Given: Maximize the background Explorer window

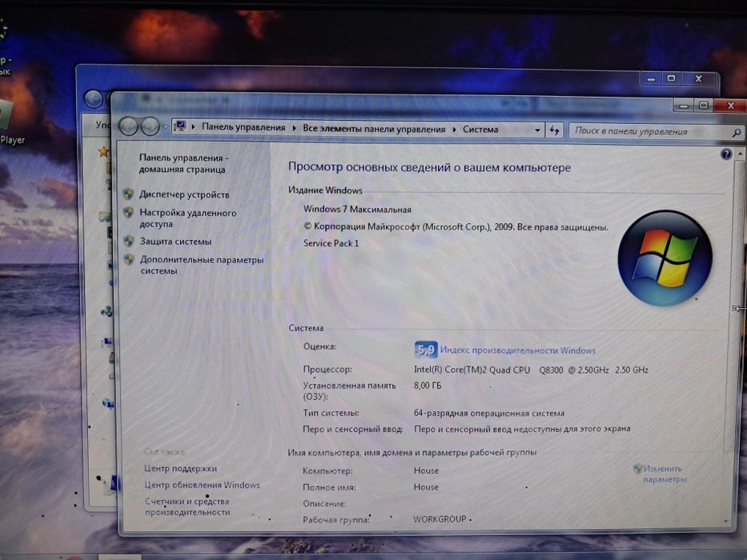Looking at the screenshot, I should (x=671, y=78).
